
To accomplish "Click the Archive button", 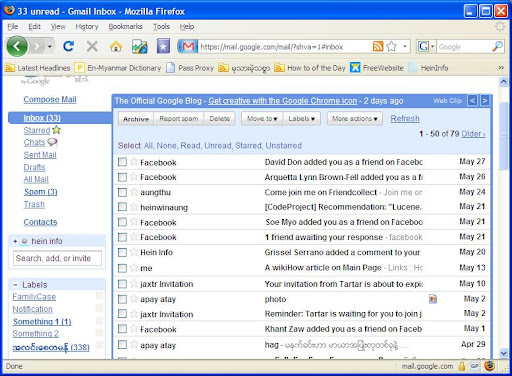I will click(x=136, y=119).
